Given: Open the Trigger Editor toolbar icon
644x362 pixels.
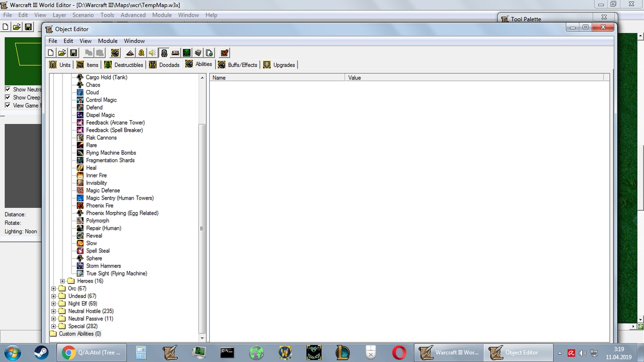Looking at the screenshot, I should (x=141, y=53).
